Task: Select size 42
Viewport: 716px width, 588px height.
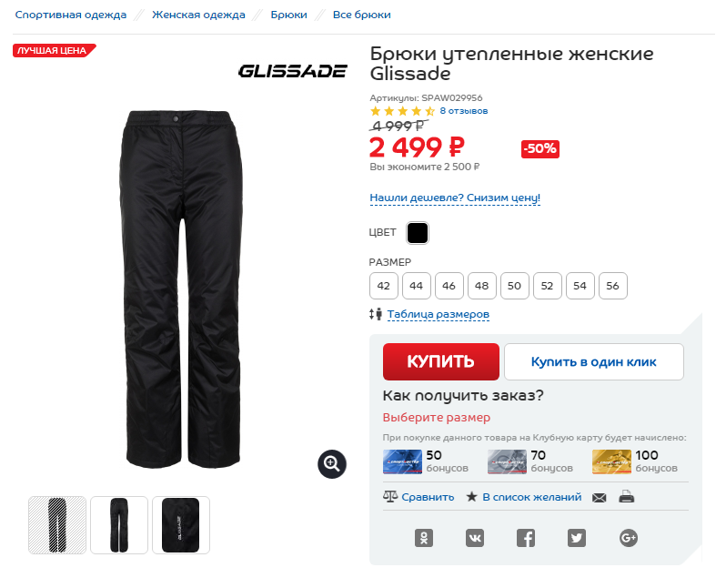Action: pos(384,286)
